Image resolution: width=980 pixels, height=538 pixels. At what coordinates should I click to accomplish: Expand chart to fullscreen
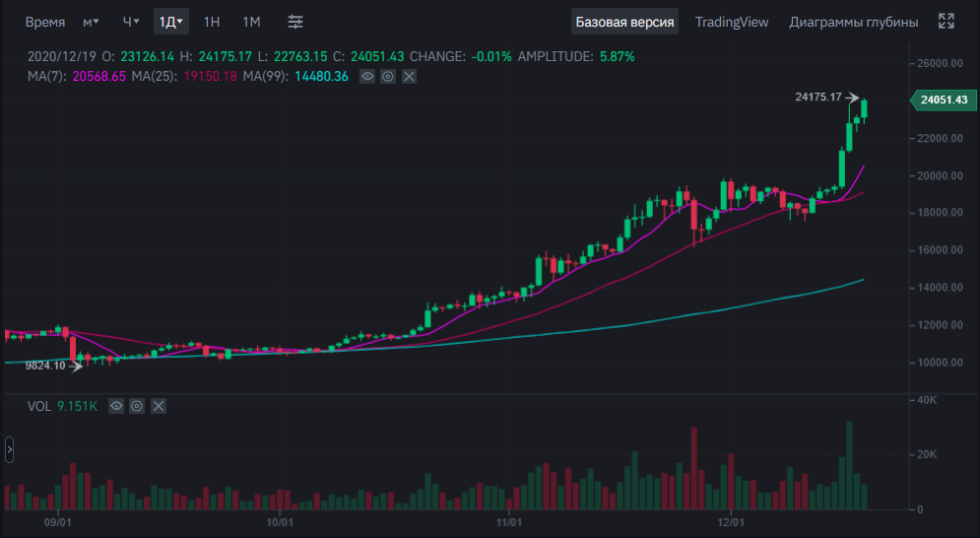(947, 22)
